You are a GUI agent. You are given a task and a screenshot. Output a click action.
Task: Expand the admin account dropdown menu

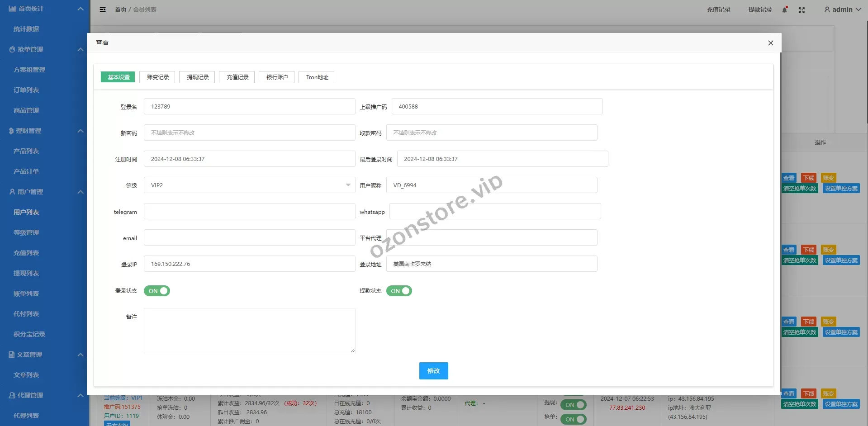click(x=858, y=9)
